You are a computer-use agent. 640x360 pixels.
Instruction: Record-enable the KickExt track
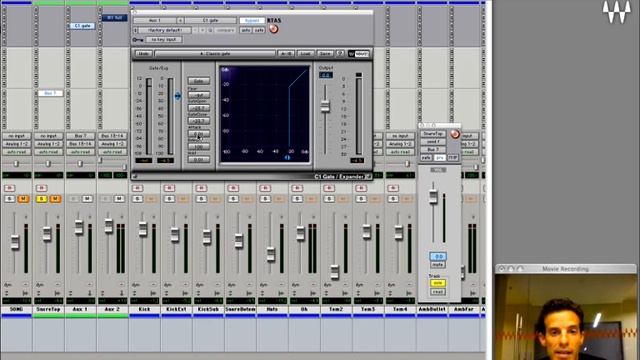click(169, 188)
